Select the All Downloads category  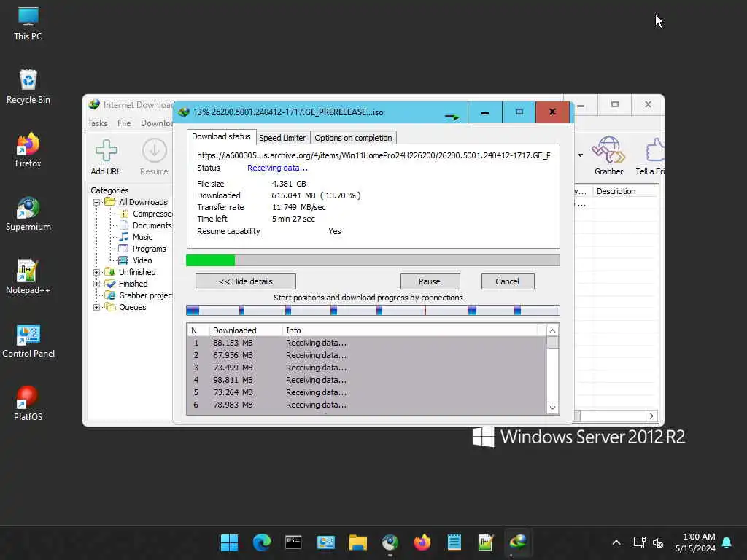pyautogui.click(x=143, y=203)
